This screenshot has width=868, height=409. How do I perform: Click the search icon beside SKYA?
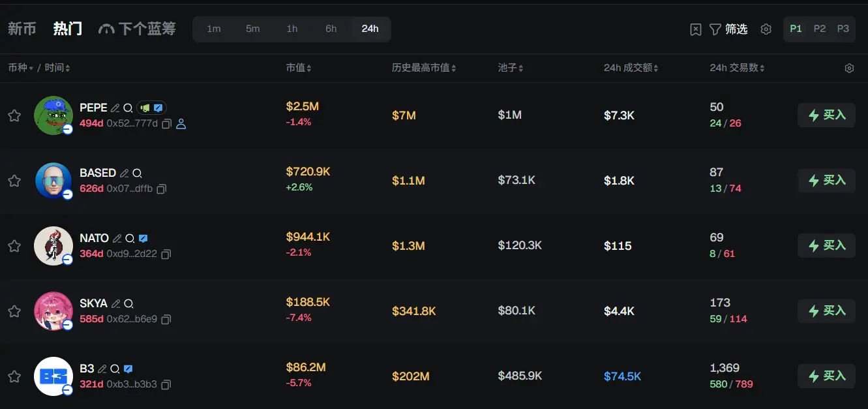[128, 304]
